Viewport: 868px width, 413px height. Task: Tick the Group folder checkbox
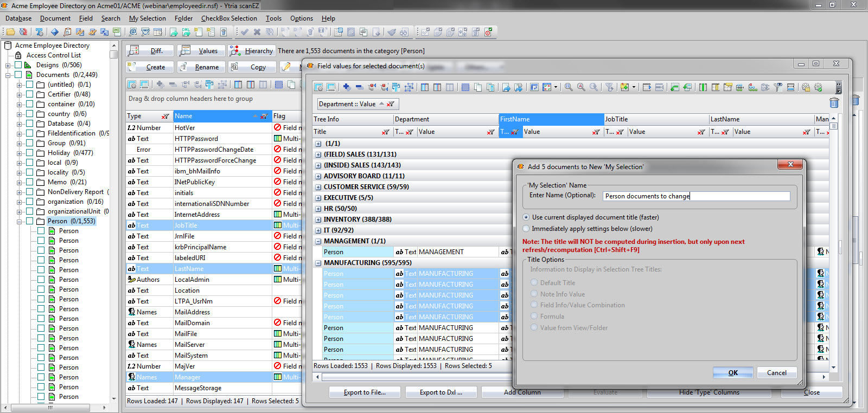tap(30, 143)
